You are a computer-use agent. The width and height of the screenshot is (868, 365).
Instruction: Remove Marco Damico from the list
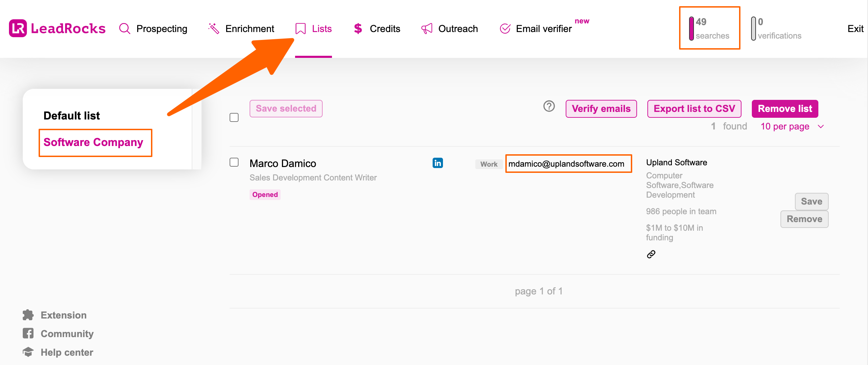[x=804, y=219]
